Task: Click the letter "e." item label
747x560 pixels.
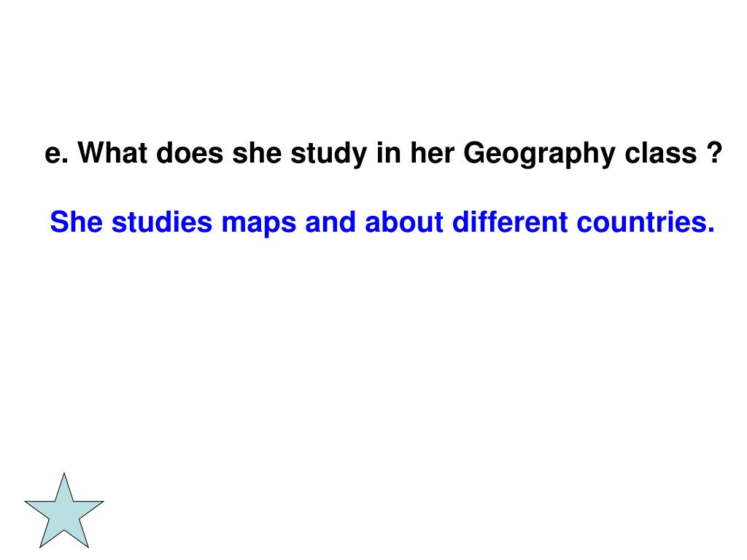Action: coord(56,156)
